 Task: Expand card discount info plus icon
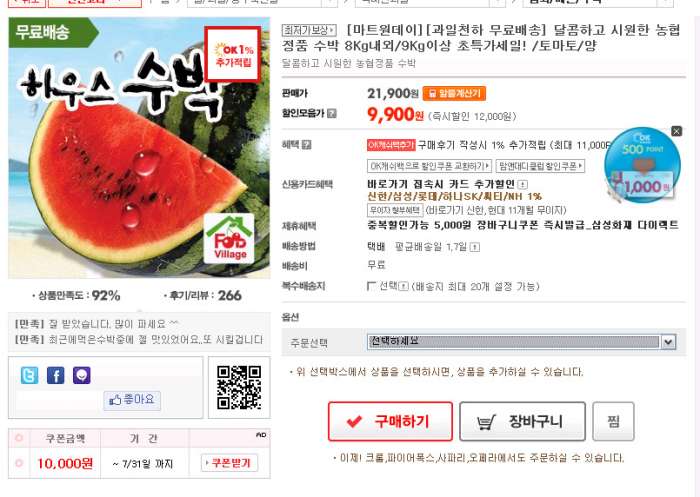point(522,184)
